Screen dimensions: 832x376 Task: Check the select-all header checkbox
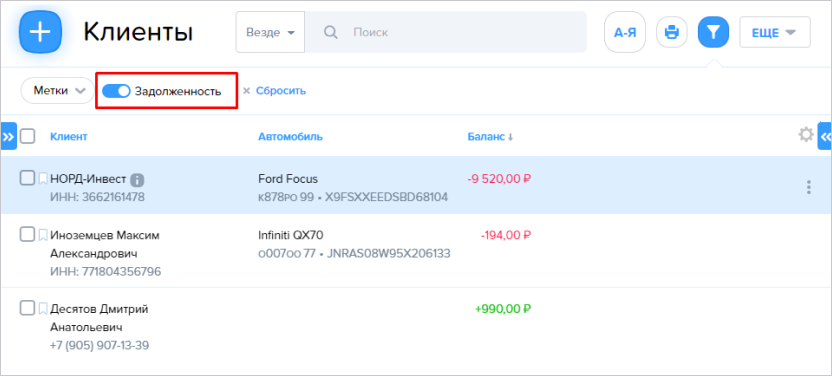tap(28, 136)
